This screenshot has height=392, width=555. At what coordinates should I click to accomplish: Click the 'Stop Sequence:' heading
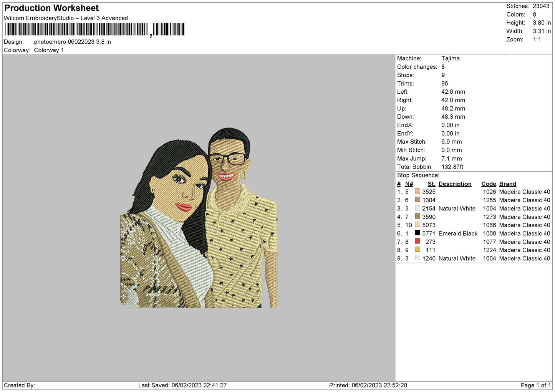[418, 175]
